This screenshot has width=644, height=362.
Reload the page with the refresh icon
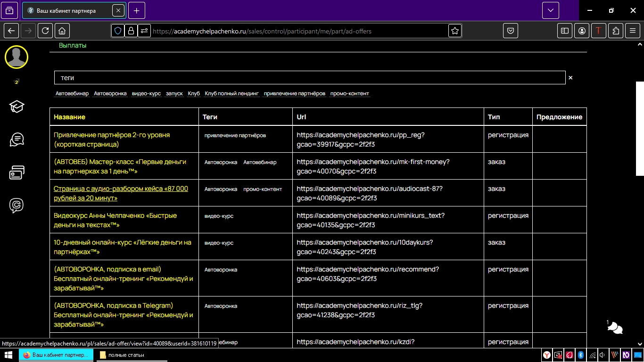[x=45, y=31]
